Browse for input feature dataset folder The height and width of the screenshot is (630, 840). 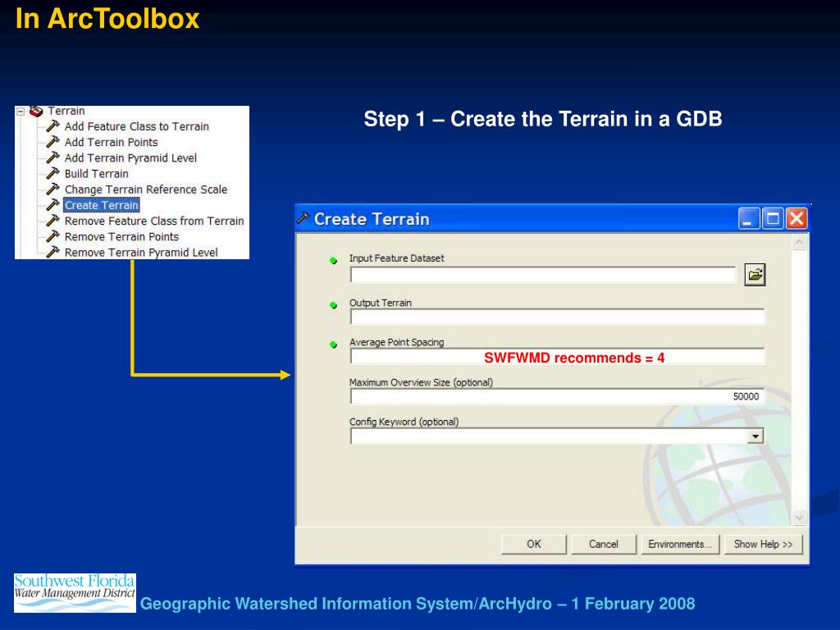tap(755, 275)
